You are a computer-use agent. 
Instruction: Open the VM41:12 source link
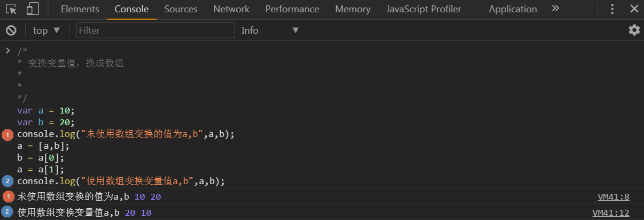(611, 213)
